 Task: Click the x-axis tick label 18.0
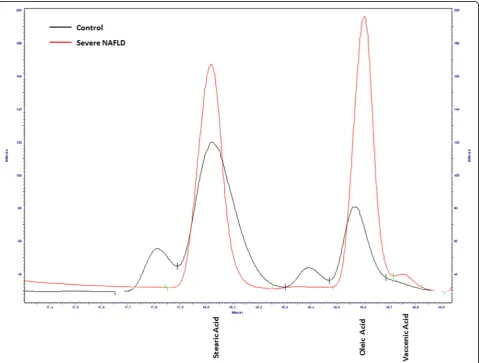pyautogui.click(x=206, y=307)
